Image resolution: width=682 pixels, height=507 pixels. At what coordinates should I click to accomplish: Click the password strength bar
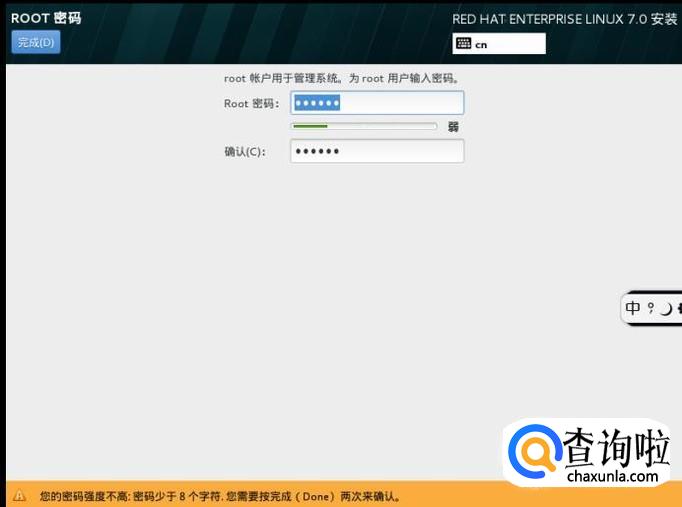click(x=364, y=126)
